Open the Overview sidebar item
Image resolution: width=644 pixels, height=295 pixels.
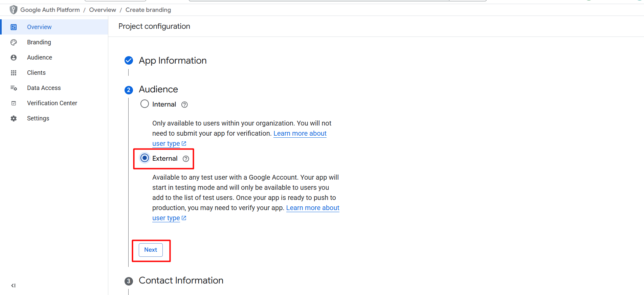click(x=55, y=27)
